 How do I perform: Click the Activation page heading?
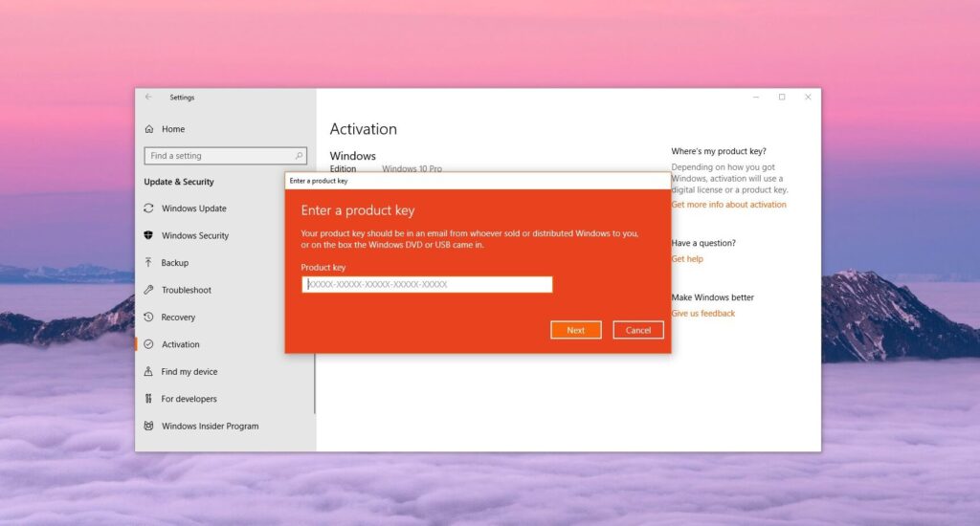(x=363, y=129)
